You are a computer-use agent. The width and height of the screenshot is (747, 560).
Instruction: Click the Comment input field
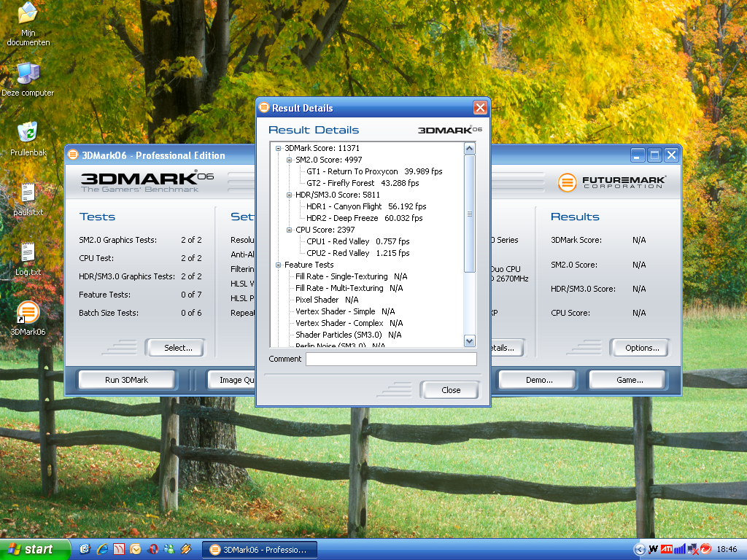391,359
